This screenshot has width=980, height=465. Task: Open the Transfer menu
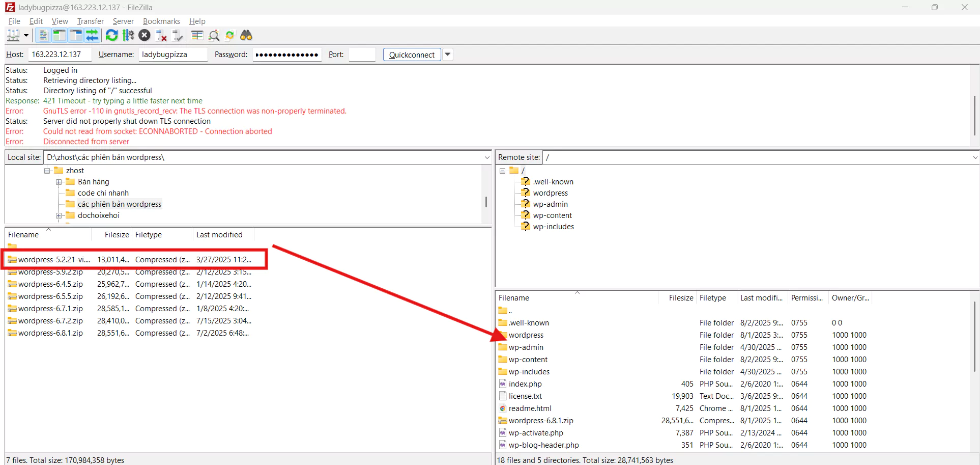click(x=90, y=21)
